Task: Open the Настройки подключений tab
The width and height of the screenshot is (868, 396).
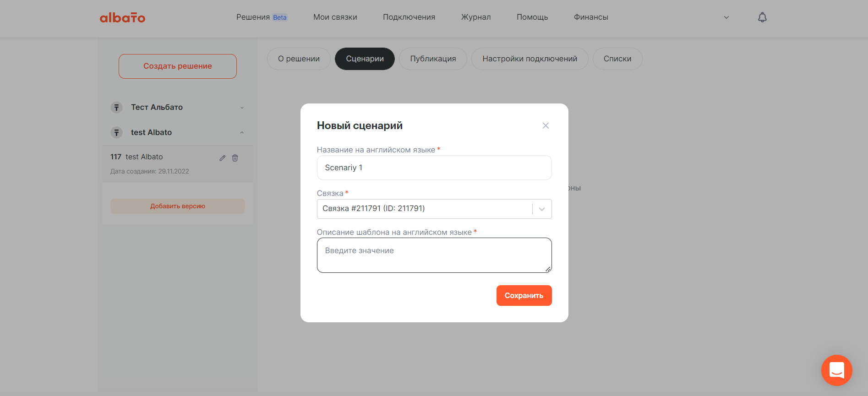Action: coord(530,59)
